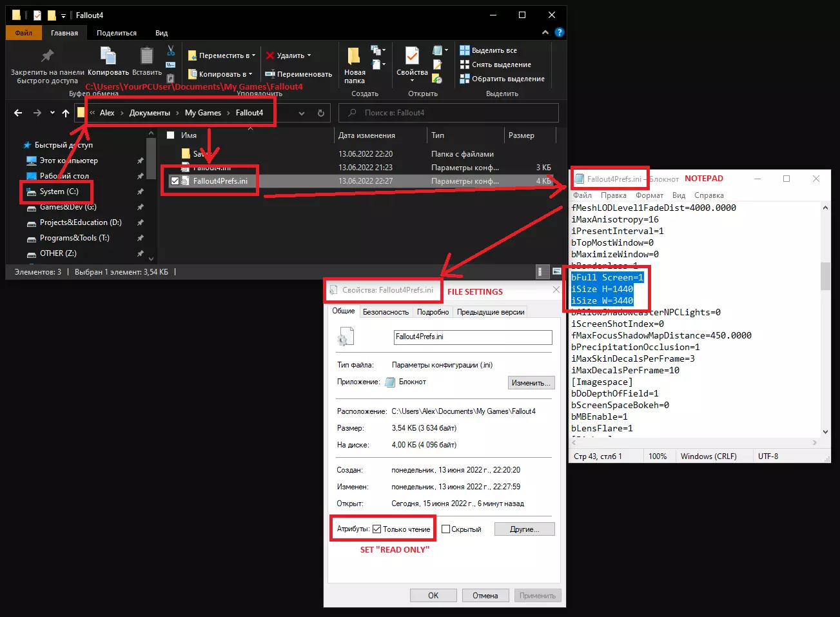This screenshot has height=617, width=840.
Task: Open the Безопасность tab in Properties
Action: [386, 312]
